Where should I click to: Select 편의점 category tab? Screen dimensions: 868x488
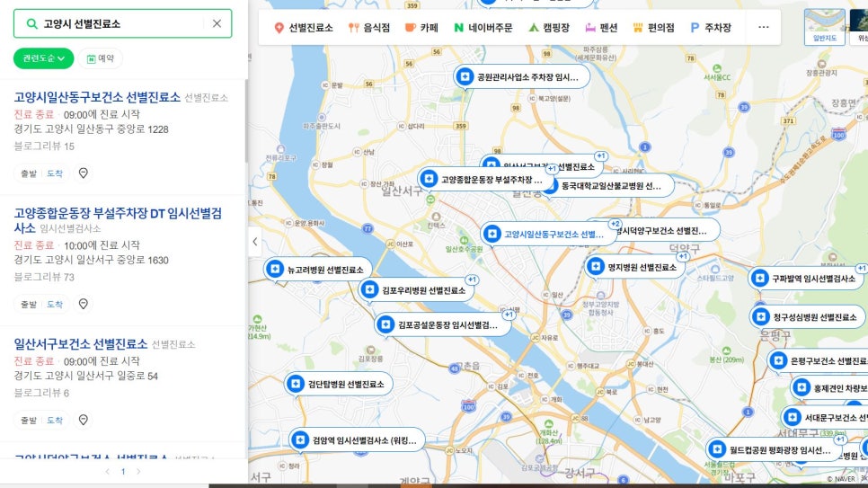(x=653, y=27)
